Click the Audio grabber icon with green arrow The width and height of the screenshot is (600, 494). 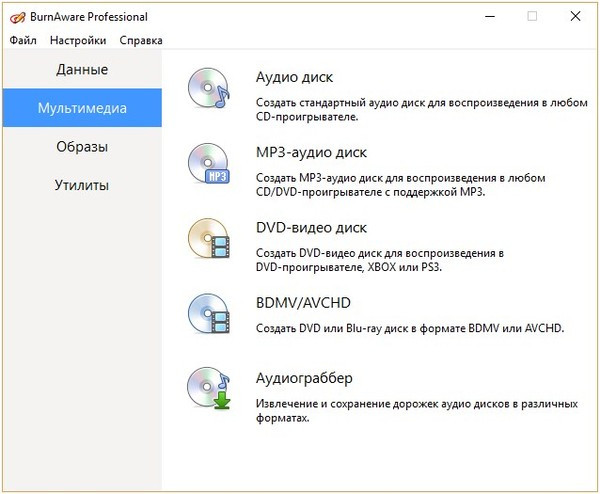coord(209,390)
